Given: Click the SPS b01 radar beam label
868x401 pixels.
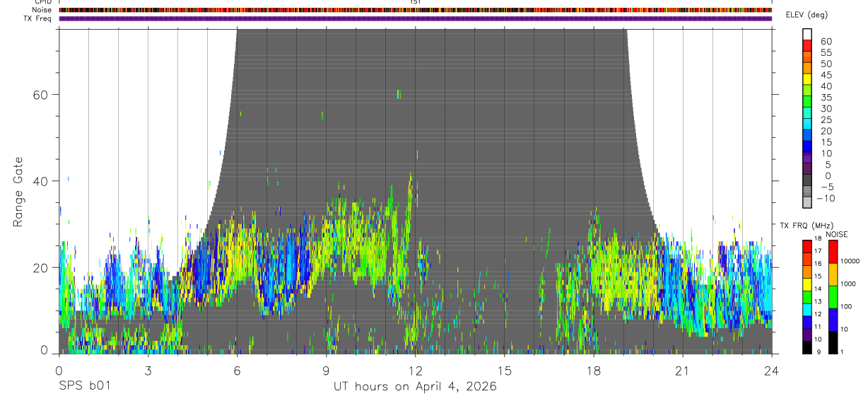Looking at the screenshot, I should pos(84,387).
